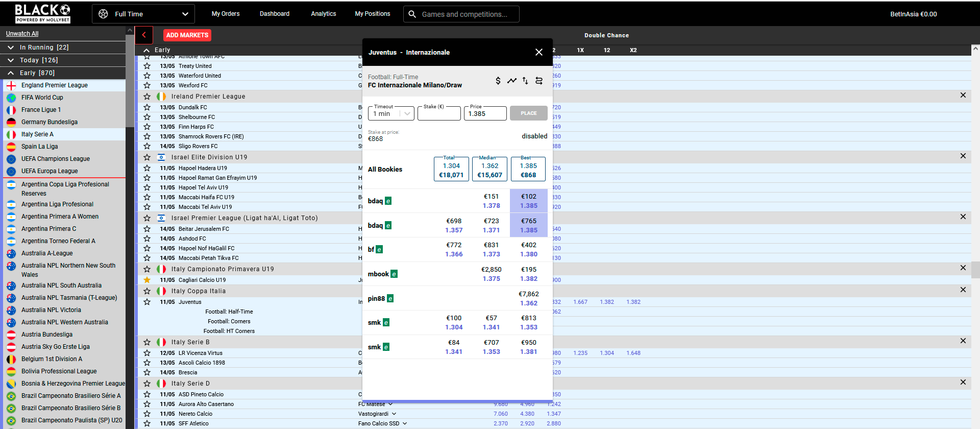Open the Dashboard page

(275, 14)
